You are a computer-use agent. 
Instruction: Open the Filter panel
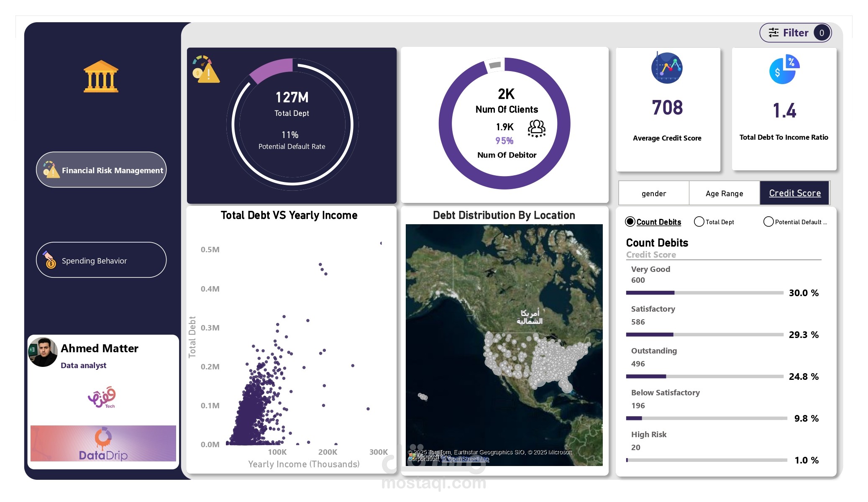click(x=795, y=33)
